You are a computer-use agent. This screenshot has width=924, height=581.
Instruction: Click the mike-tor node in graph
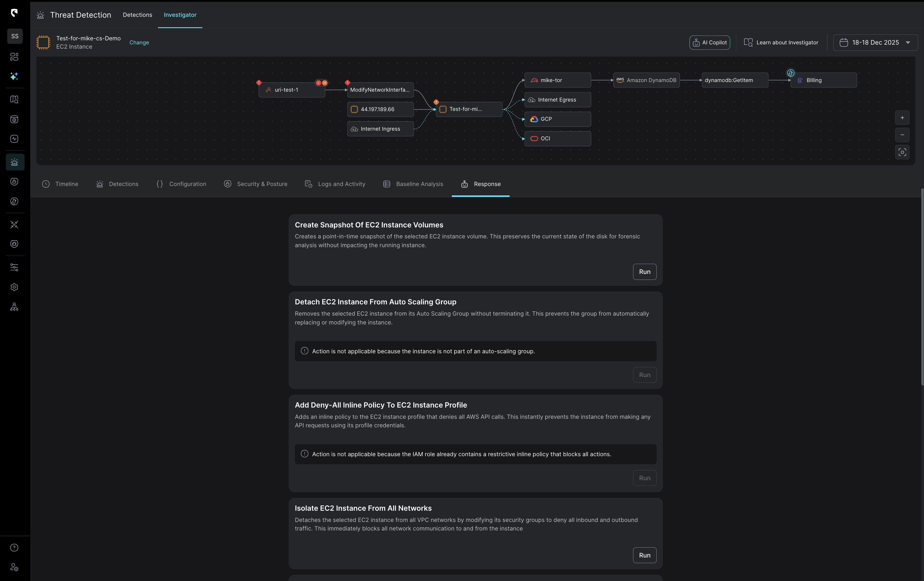point(557,80)
